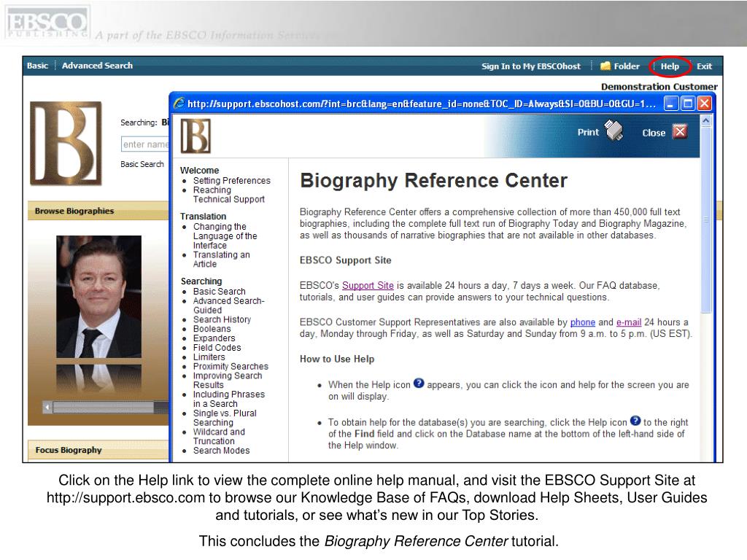This screenshot has width=747, height=560.
Task: Open the Support Site hyperlink
Action: click(368, 285)
